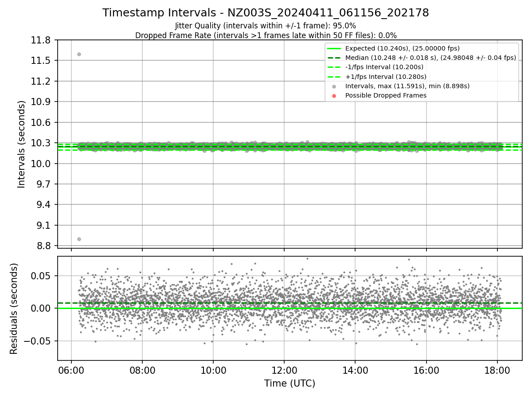Click the plot title NZ003S_20240411_061156_202178
532x399 pixels.
click(266, 13)
